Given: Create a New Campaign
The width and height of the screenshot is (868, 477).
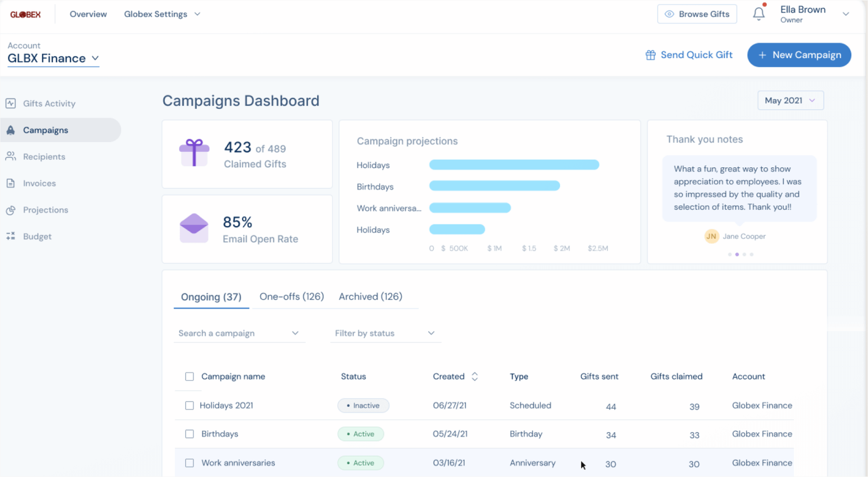Looking at the screenshot, I should 799,55.
